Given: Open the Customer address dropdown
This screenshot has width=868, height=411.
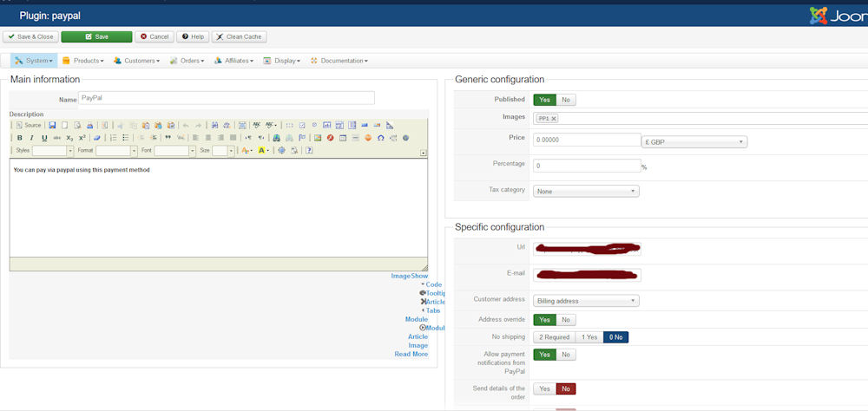Looking at the screenshot, I should coord(586,301).
